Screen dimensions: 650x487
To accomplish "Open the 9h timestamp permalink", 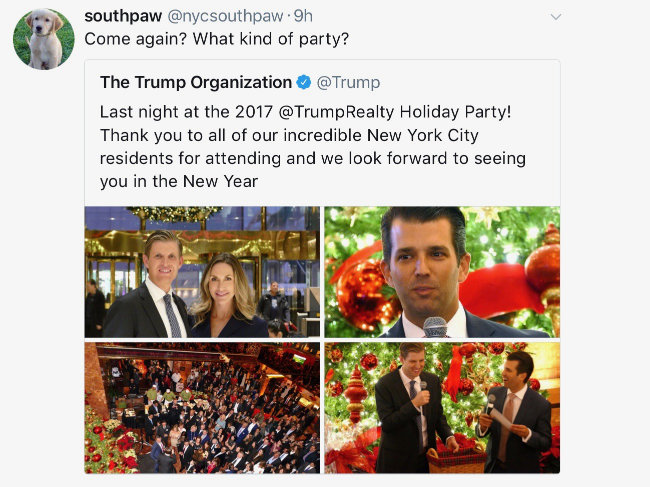I will pyautogui.click(x=303, y=17).
